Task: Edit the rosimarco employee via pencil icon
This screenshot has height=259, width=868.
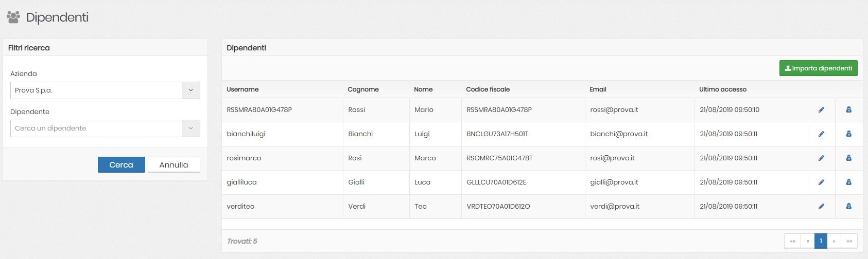Action: click(821, 158)
